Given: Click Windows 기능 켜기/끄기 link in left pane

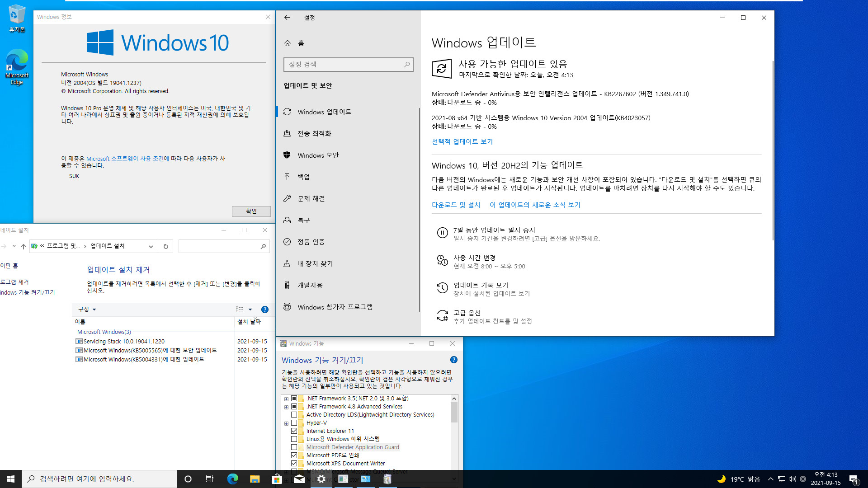Looking at the screenshot, I should (x=28, y=293).
